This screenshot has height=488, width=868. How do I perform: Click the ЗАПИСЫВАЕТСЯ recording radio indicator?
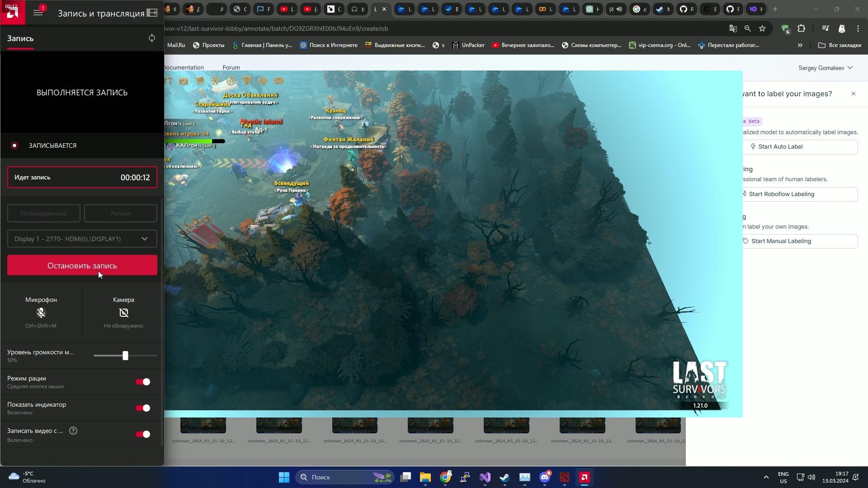[x=14, y=145]
